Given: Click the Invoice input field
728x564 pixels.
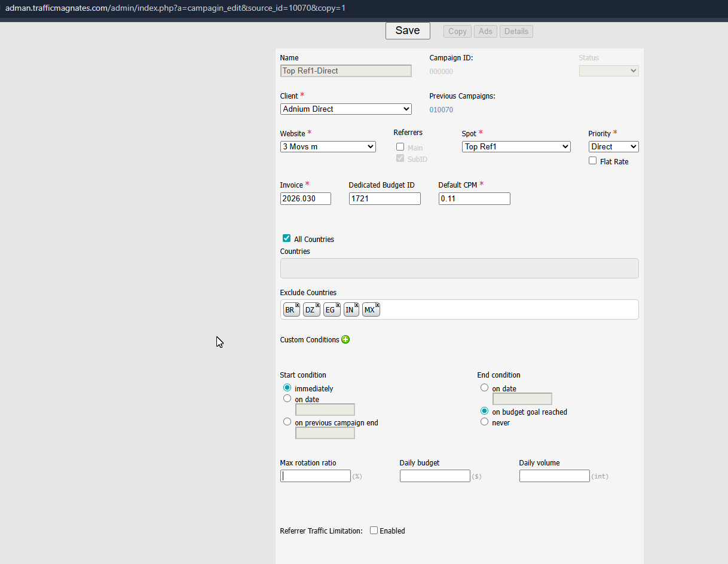Looking at the screenshot, I should click(x=305, y=198).
